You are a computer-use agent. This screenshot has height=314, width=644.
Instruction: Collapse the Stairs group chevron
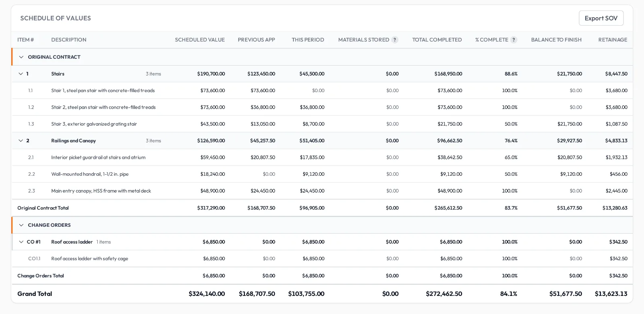coord(21,74)
